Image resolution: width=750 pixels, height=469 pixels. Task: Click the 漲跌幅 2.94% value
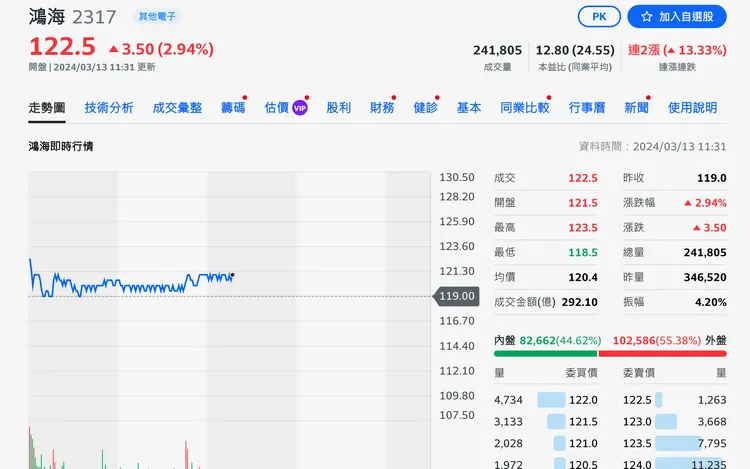[x=705, y=203]
